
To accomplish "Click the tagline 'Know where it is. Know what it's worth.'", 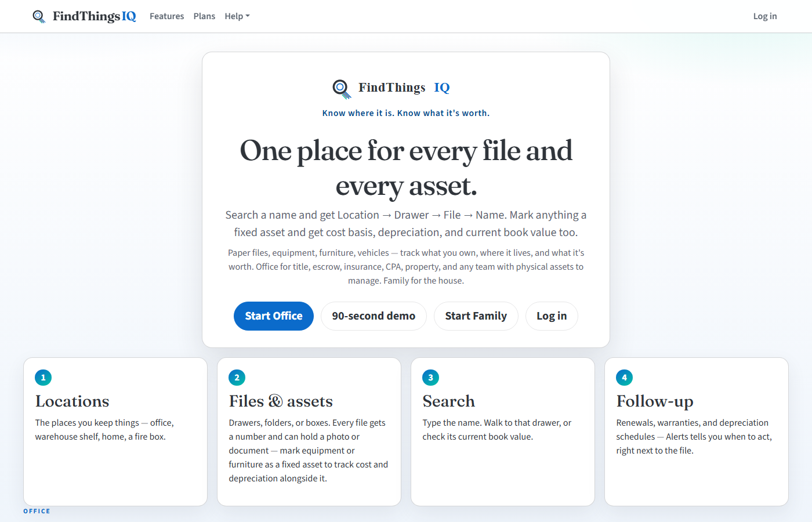I will [406, 113].
